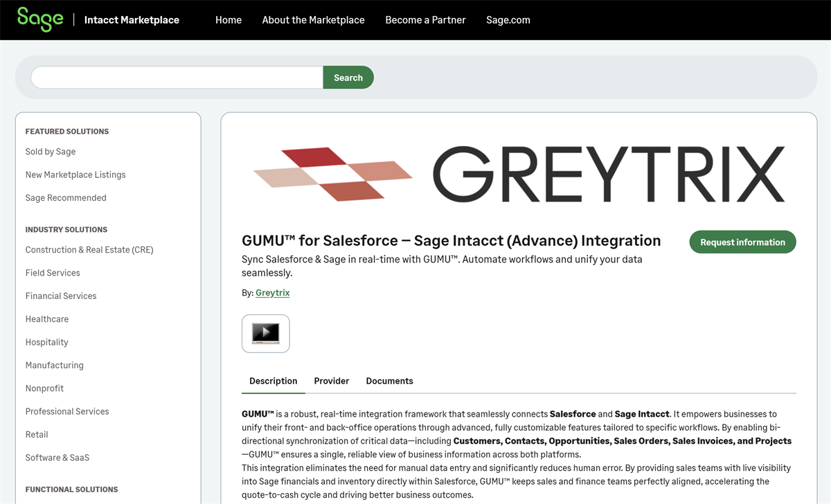Screen dimensions: 831x504
Task: Open the Intacct Marketplace home link
Action: click(x=132, y=20)
